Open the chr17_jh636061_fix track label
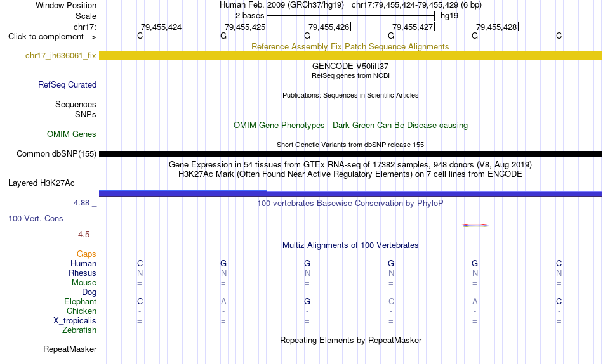This screenshot has width=603, height=364. pyautogui.click(x=60, y=55)
